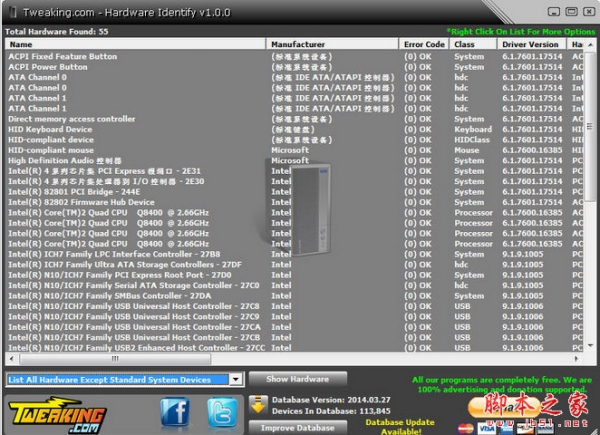600x435 pixels.
Task: Select the HID Keyboard Device row
Action: tap(294, 129)
